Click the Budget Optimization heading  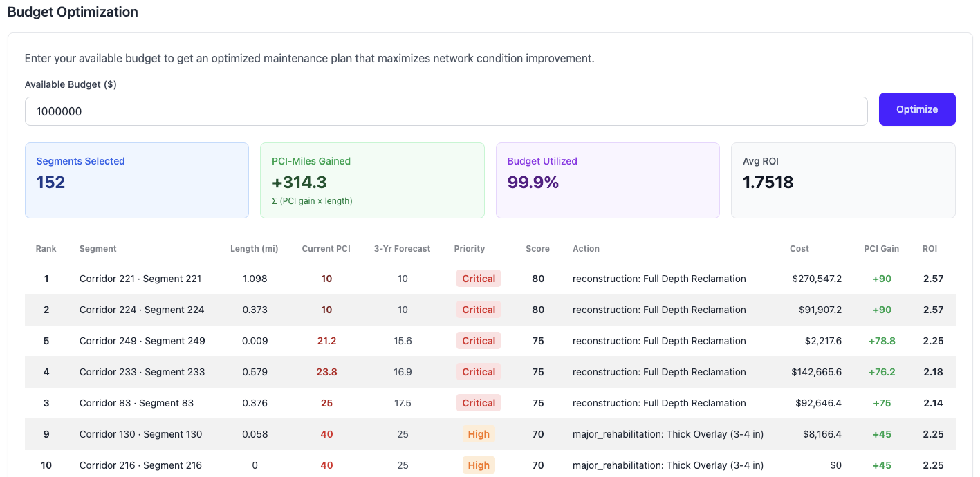73,12
